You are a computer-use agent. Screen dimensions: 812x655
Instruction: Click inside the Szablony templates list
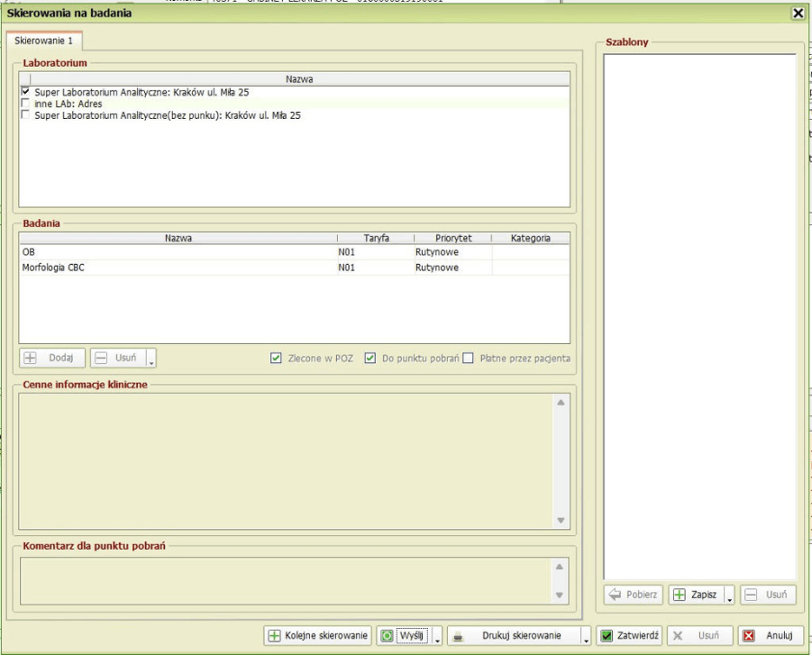(x=699, y=316)
